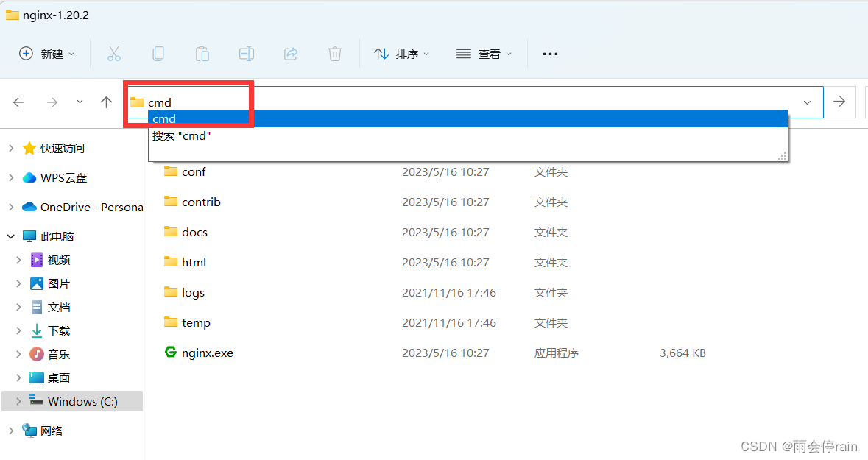Expand the Windows (C:) tree node
The height and width of the screenshot is (460, 868).
pyautogui.click(x=18, y=401)
